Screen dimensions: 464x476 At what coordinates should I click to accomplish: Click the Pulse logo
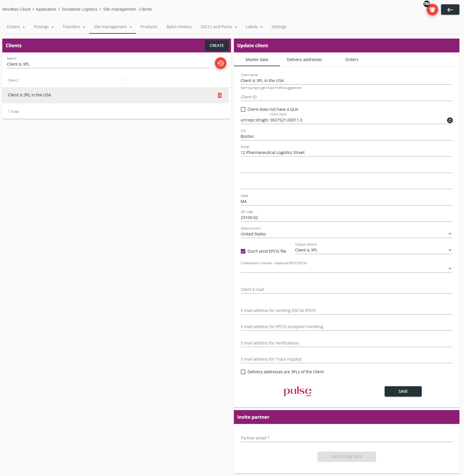point(298,391)
